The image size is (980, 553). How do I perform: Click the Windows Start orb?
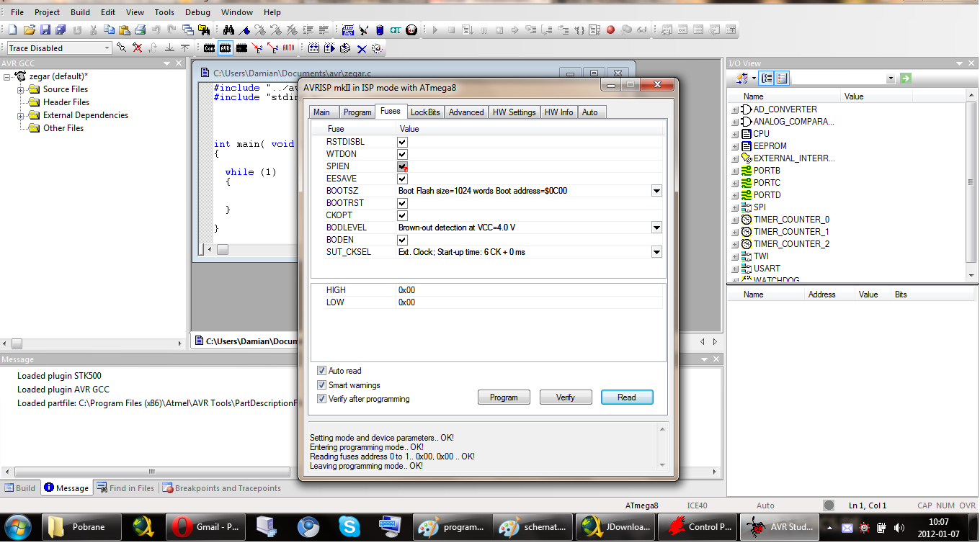pos(17,526)
